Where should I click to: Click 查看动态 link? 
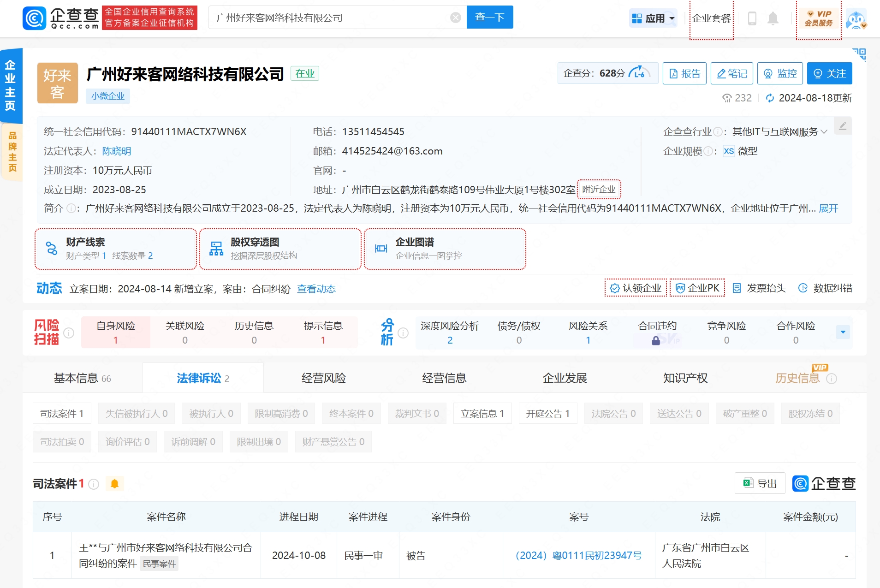[x=316, y=289]
